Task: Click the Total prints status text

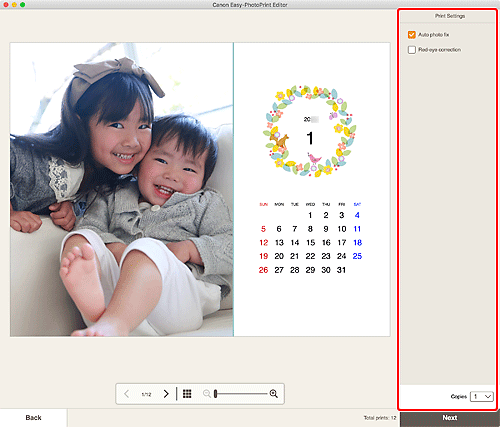Action: (x=380, y=418)
